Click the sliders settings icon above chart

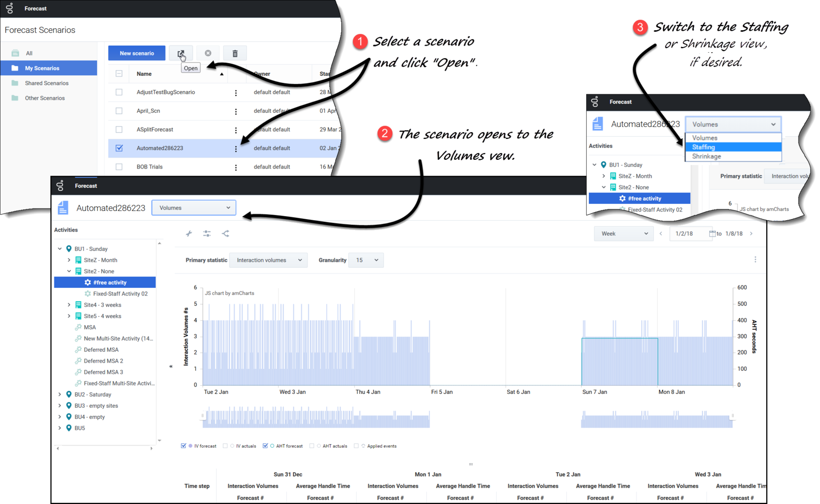click(207, 234)
